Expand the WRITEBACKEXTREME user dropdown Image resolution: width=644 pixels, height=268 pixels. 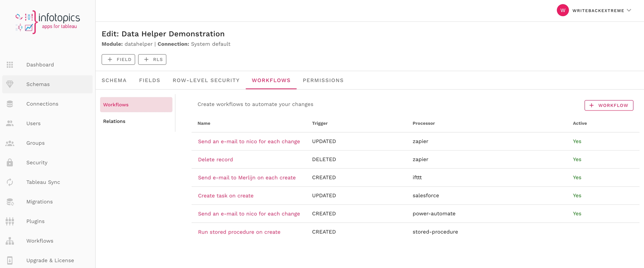pos(629,10)
